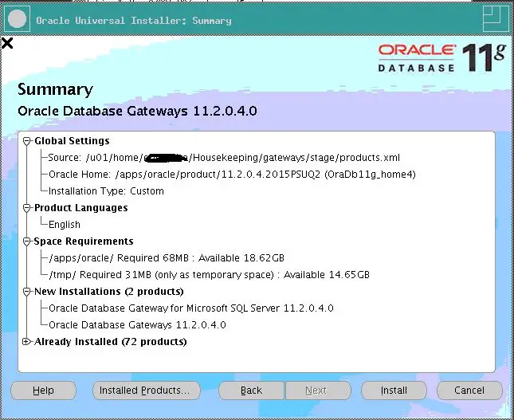This screenshot has width=514, height=420.
Task: Collapse the New Installations node
Action: (x=26, y=292)
